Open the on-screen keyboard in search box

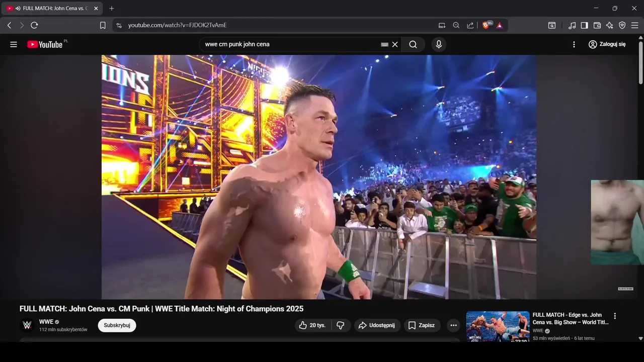pos(384,44)
